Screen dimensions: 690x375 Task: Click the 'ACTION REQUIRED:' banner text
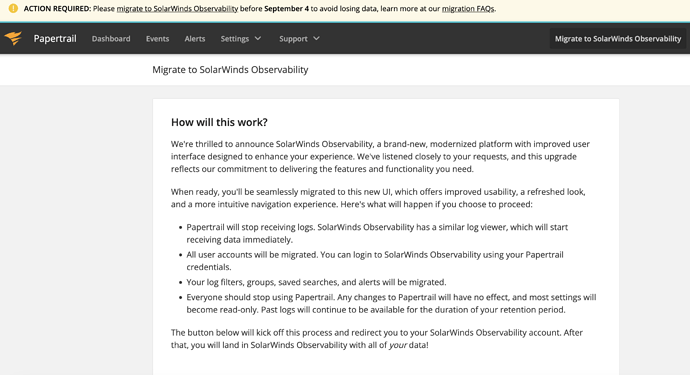(57, 9)
